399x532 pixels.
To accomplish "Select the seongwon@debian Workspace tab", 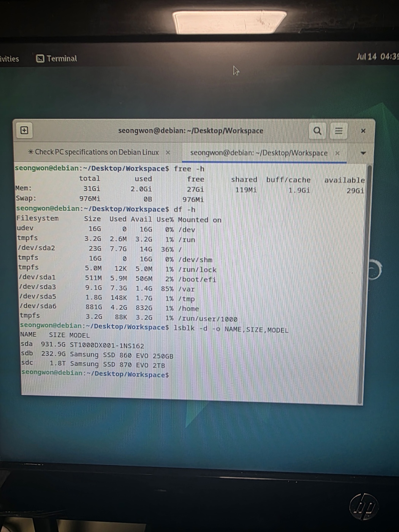I will coord(259,153).
